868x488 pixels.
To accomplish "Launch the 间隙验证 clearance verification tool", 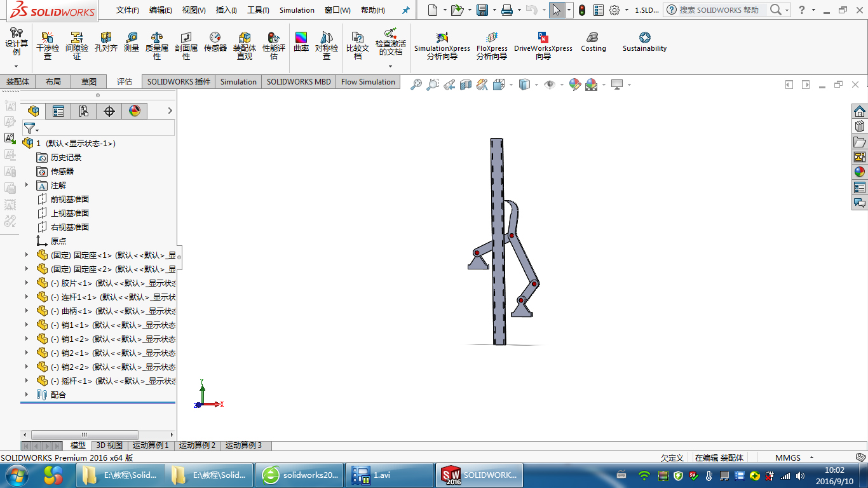I will tap(77, 46).
